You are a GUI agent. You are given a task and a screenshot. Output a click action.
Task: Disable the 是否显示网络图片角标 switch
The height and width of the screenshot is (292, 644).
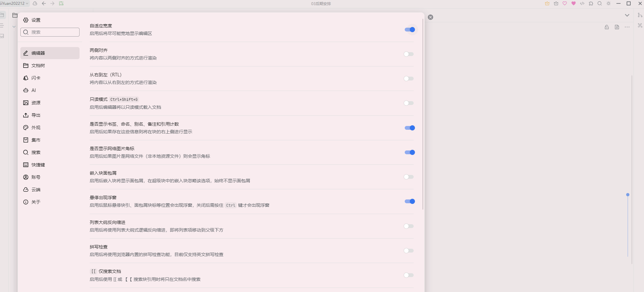[409, 152]
